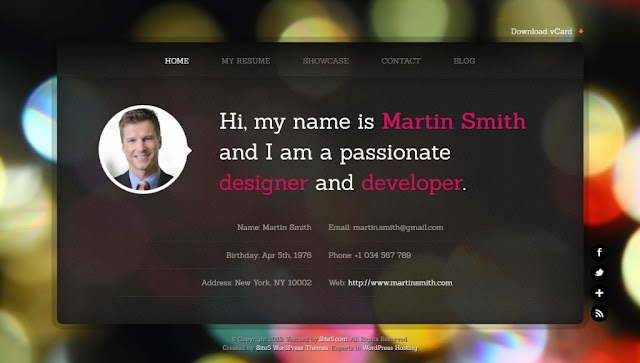Go to the HOME menu item

point(177,61)
